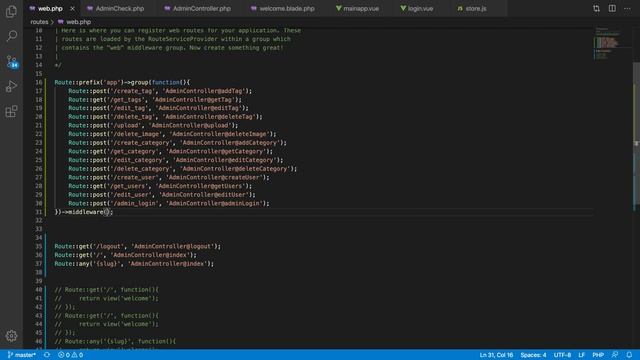Click the Open Changes compare icon

pyautogui.click(x=596, y=9)
